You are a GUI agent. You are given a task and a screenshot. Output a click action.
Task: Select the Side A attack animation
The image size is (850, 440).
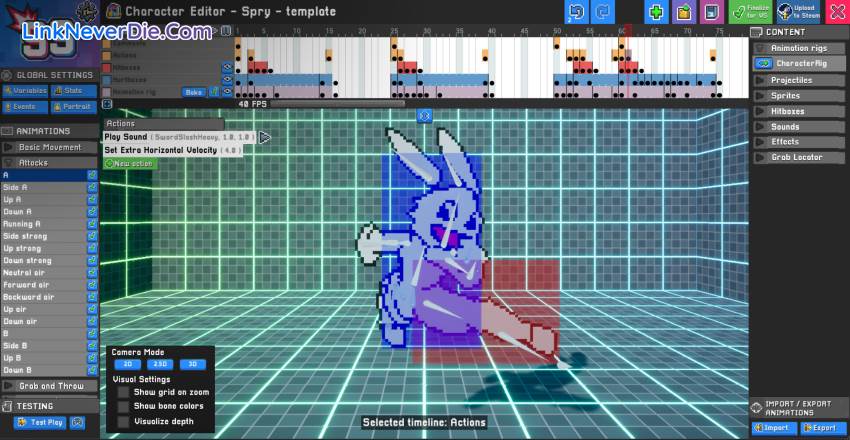[45, 187]
